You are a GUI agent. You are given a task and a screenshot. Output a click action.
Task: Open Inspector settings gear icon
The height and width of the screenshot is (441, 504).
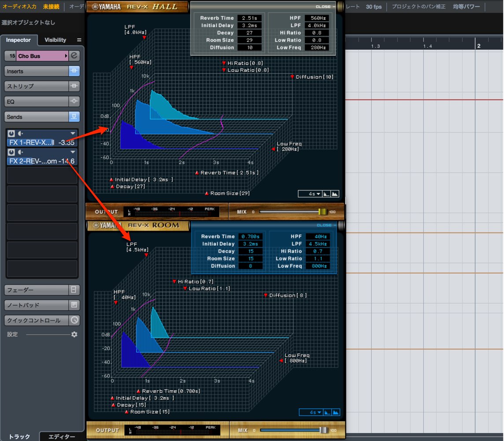click(74, 335)
